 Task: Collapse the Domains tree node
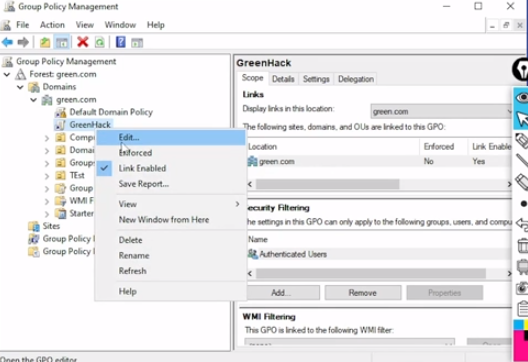(x=20, y=87)
